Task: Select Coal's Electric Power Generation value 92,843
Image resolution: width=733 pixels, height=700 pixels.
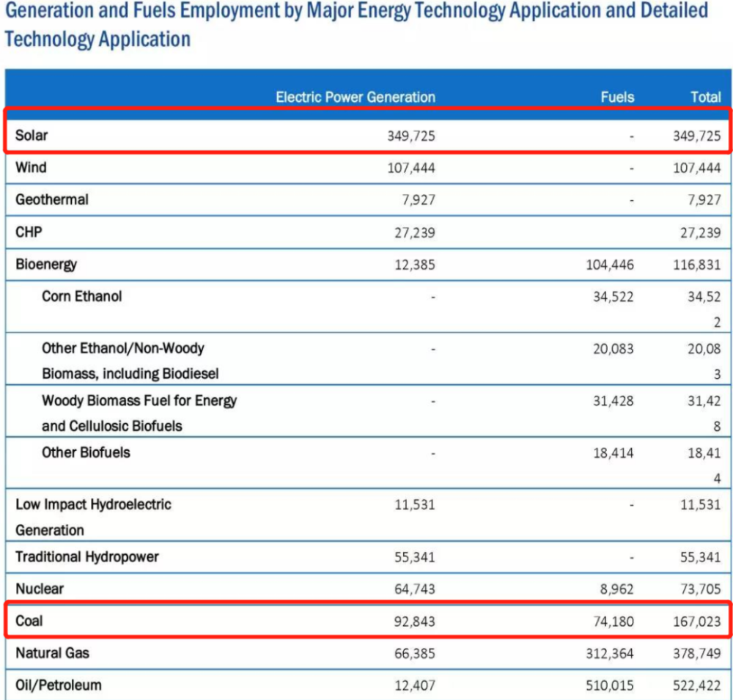Action: 415,622
